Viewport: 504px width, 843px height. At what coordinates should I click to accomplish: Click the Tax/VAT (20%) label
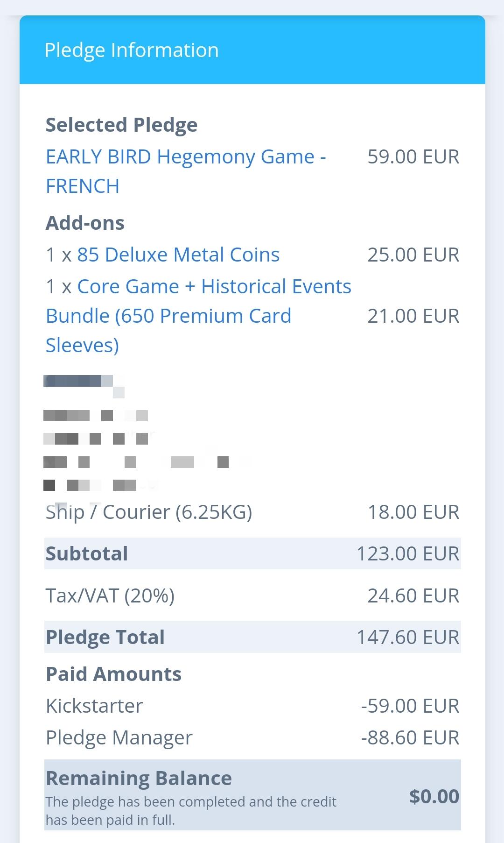coord(110,596)
